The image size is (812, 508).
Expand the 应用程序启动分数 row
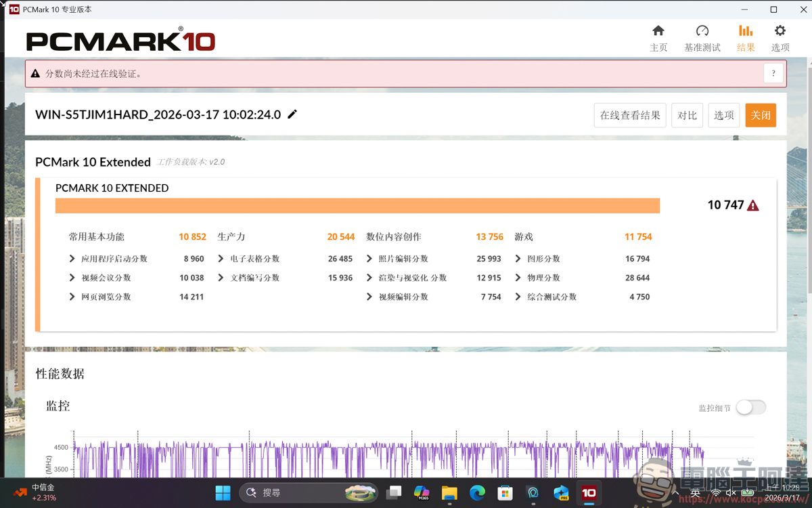(72, 259)
